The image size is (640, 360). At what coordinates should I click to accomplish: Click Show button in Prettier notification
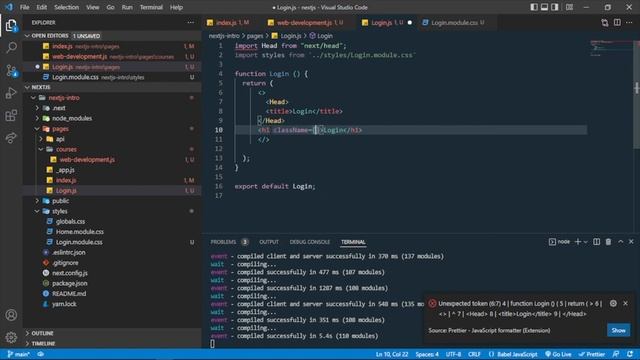(x=618, y=330)
